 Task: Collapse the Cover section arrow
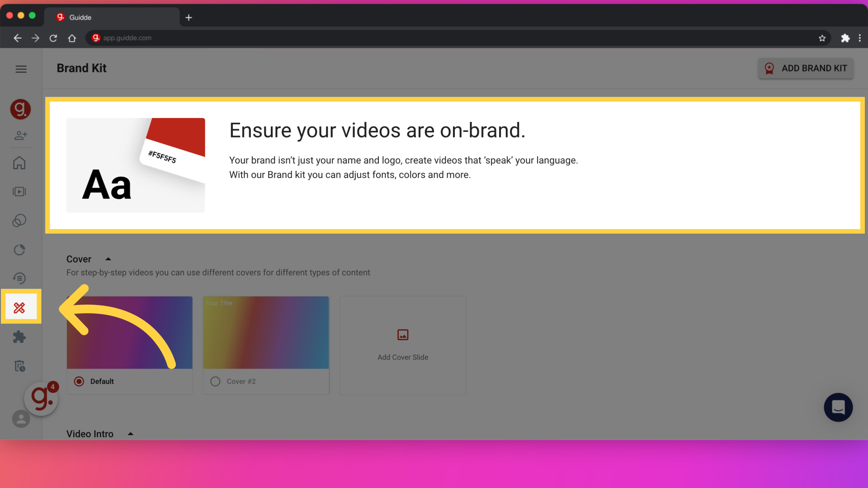(108, 259)
